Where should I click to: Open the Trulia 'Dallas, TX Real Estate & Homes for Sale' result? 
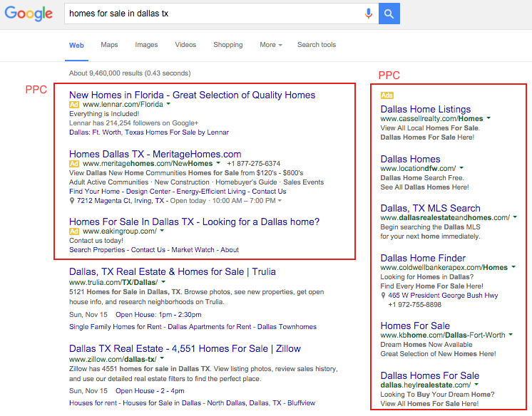click(x=173, y=271)
